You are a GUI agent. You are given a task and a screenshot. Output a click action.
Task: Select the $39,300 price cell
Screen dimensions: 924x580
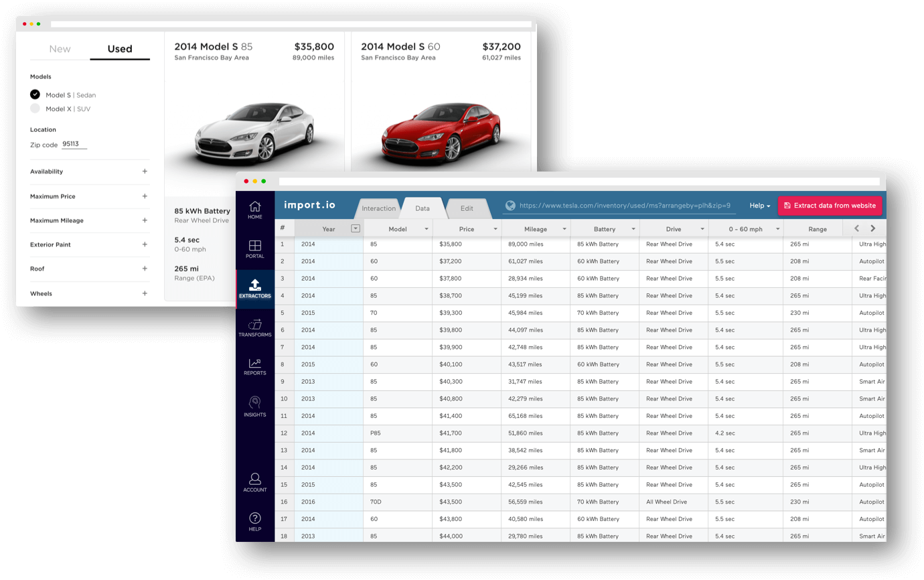(467, 313)
